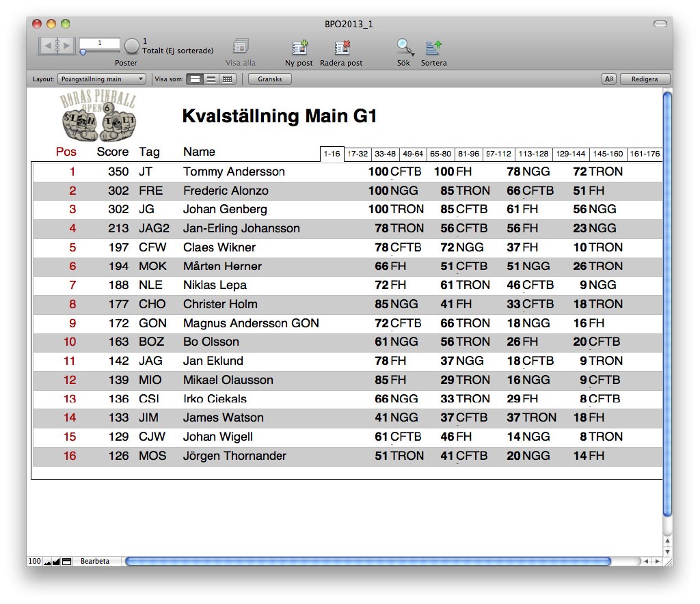Click the zoom out icon in status bar
Screen dimensions: 700x604
[x=47, y=561]
